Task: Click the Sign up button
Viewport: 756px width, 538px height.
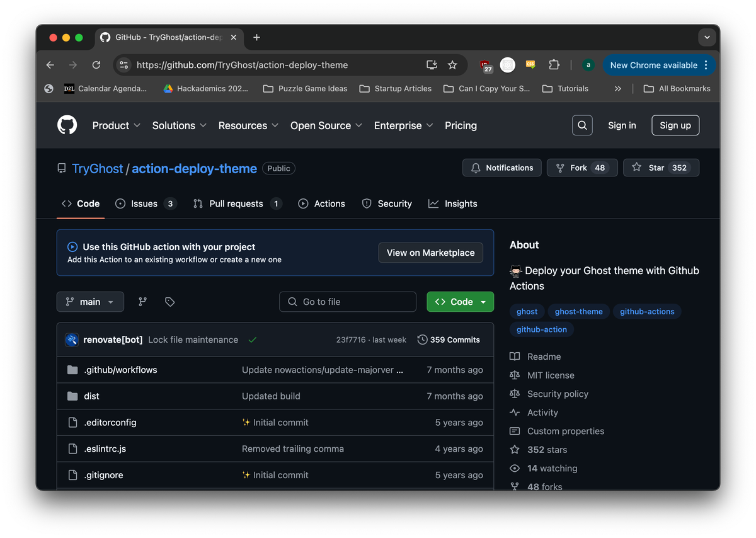Action: [675, 125]
